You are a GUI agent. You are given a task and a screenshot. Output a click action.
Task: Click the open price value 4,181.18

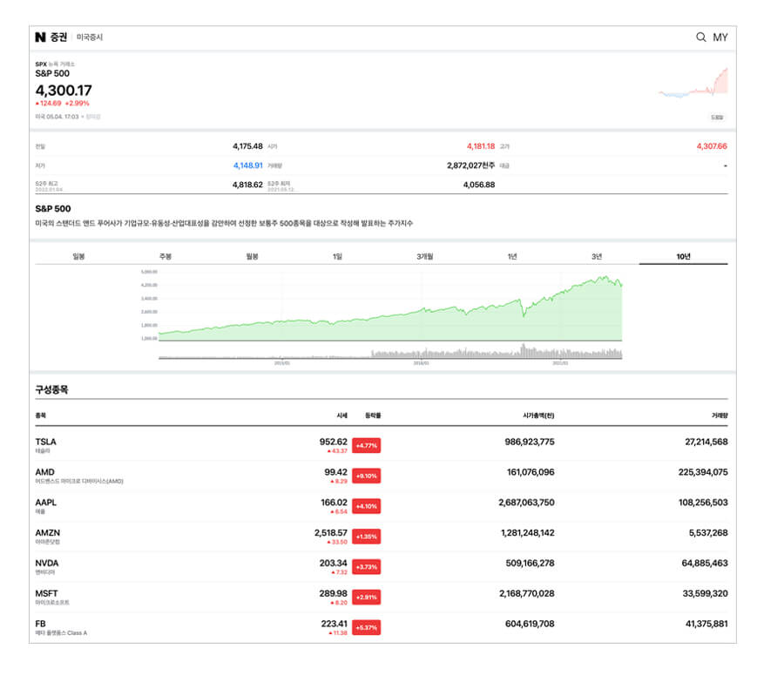pyautogui.click(x=481, y=146)
